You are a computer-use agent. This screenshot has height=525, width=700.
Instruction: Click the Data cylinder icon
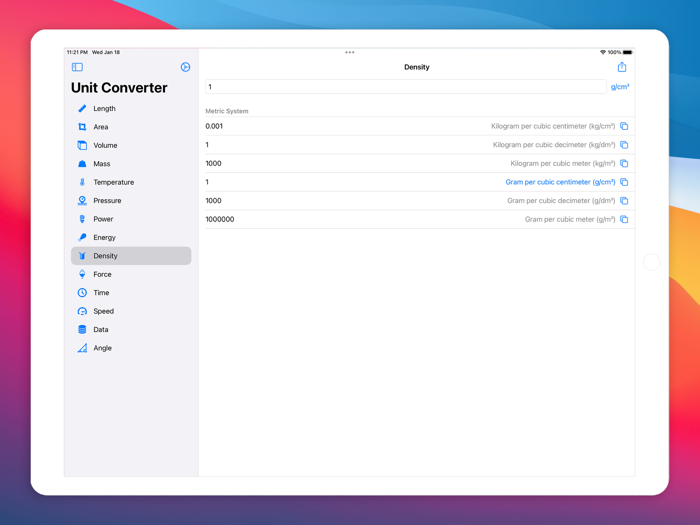tap(82, 329)
